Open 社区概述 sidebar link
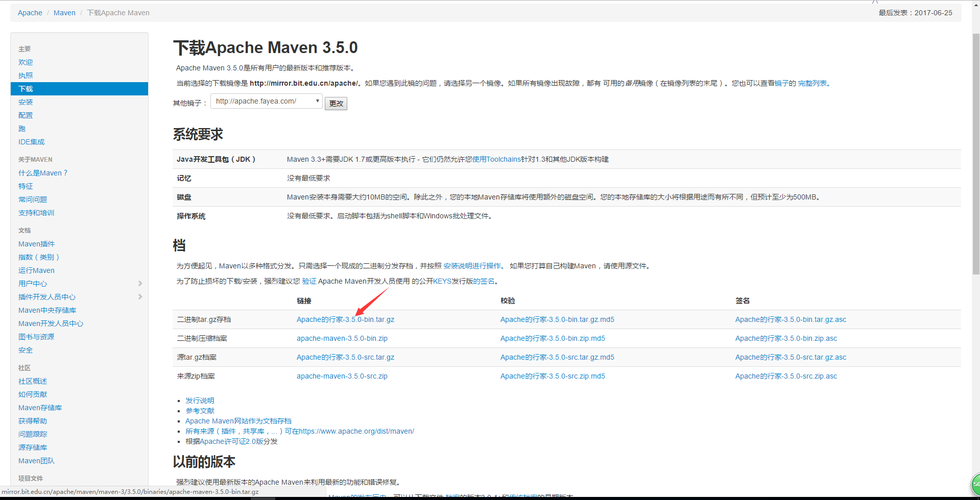980x500 pixels. [x=33, y=381]
